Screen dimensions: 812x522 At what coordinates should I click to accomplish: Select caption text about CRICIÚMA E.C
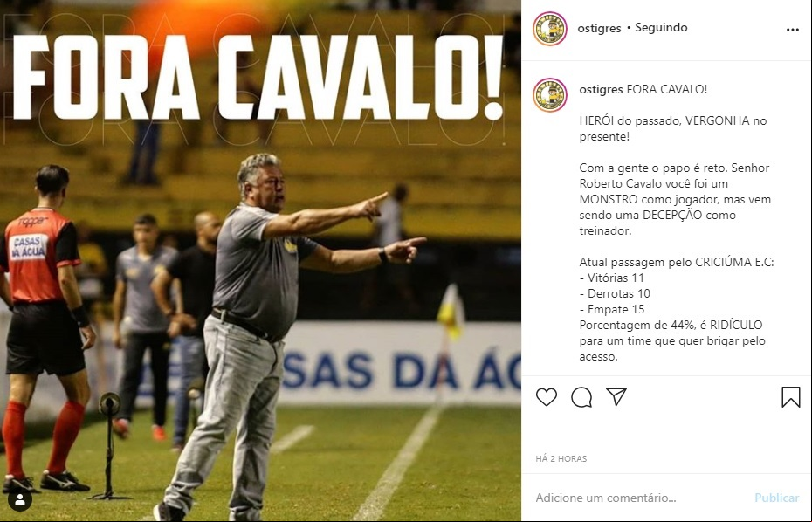[x=677, y=262]
